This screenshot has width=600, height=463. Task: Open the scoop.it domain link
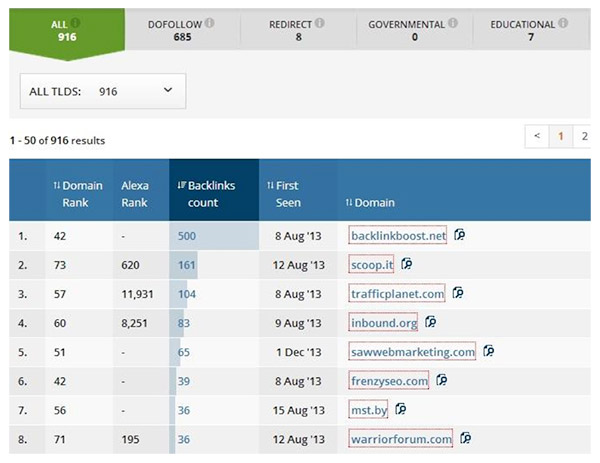[x=371, y=264]
